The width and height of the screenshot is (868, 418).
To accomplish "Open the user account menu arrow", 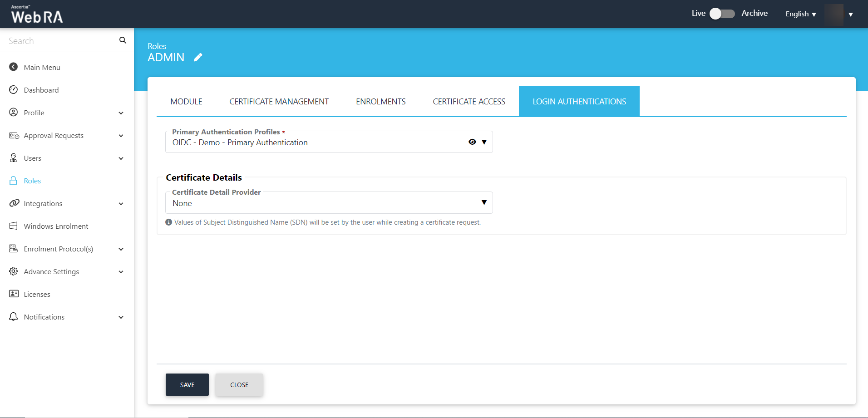I will coord(851,15).
